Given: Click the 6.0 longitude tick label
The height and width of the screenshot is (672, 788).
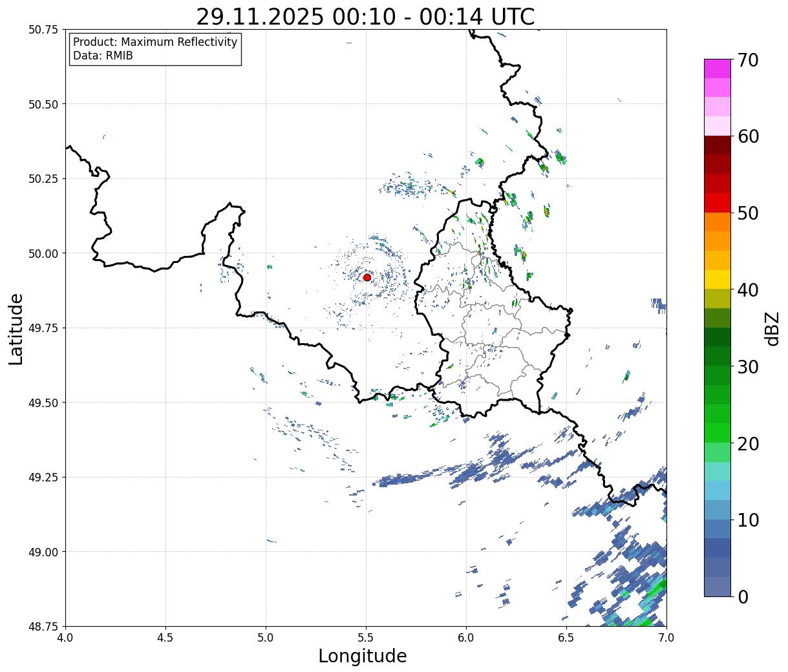Looking at the screenshot, I should click(x=466, y=638).
